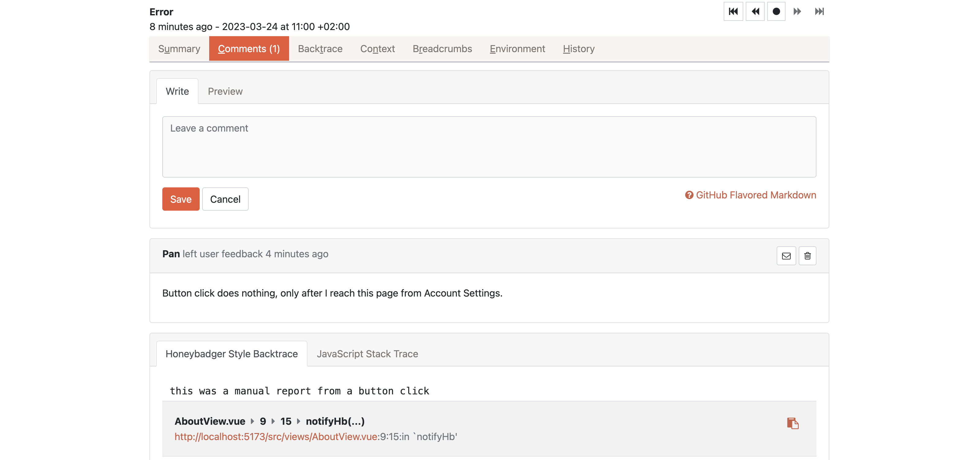Expand the triangle after line number 9

tap(273, 421)
